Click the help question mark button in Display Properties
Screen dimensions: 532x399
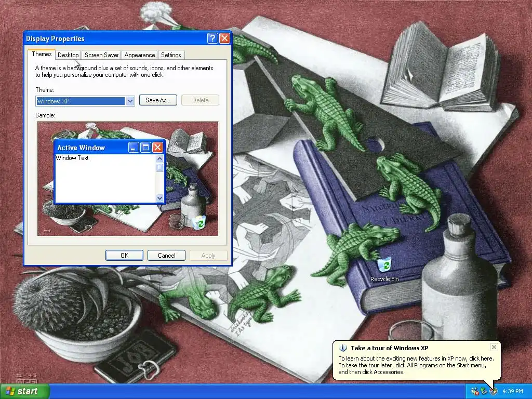(212, 38)
